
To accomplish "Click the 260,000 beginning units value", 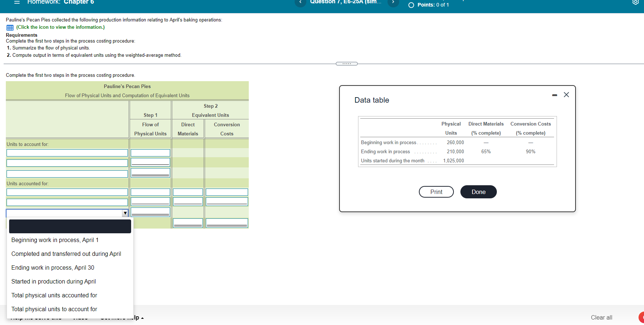I will [455, 142].
